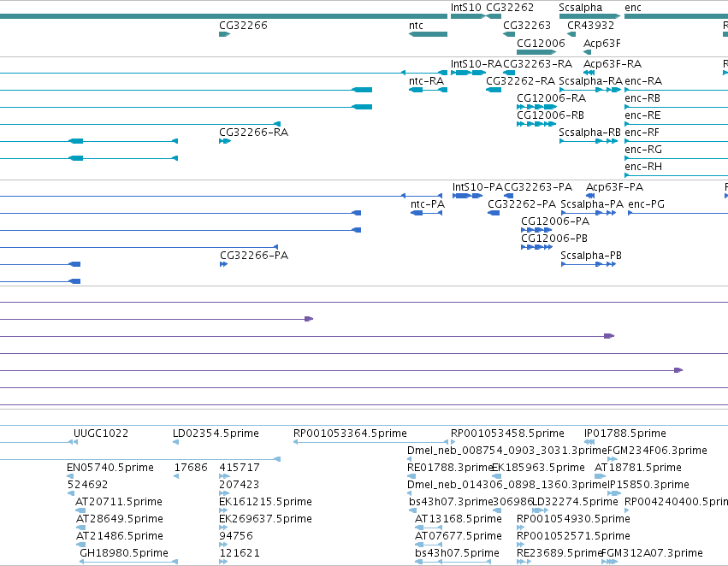Click protein ntc-PA

click(x=428, y=204)
